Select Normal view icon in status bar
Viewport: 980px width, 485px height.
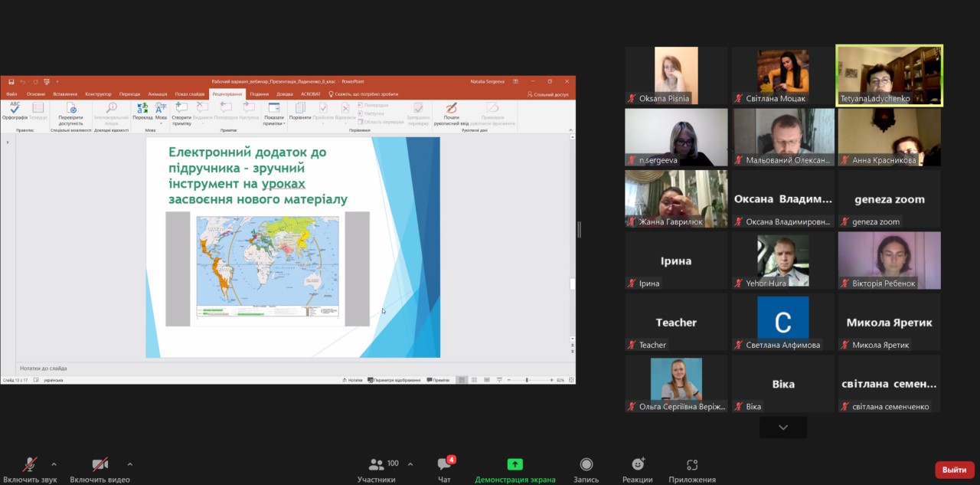point(462,380)
